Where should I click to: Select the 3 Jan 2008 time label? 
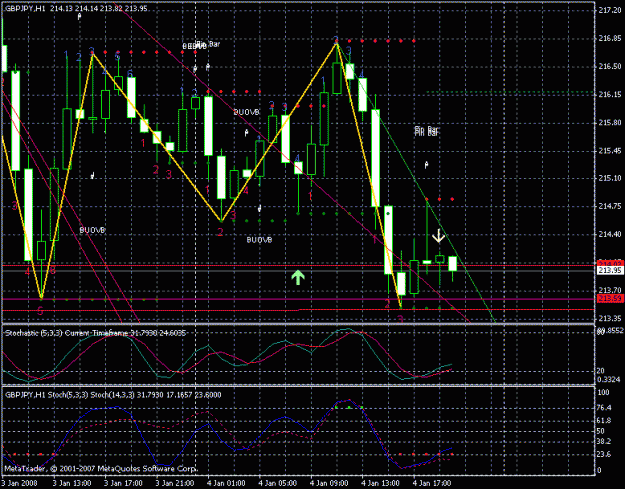point(20,483)
